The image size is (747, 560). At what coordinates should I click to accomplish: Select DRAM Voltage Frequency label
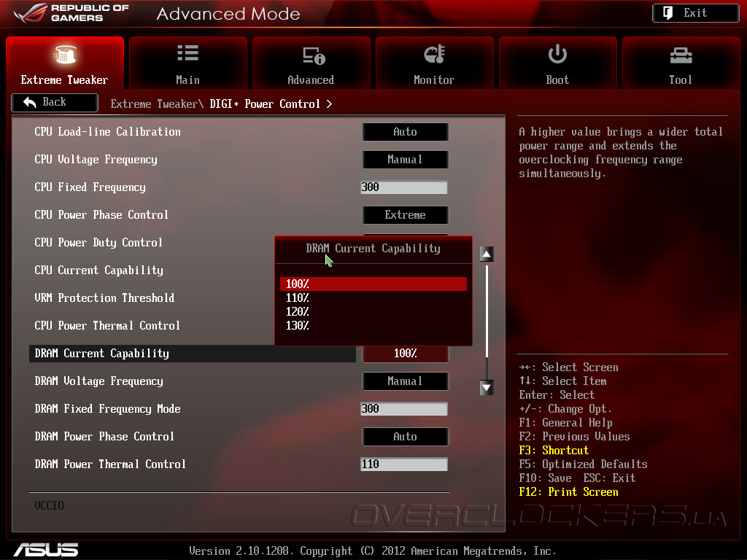(98, 381)
